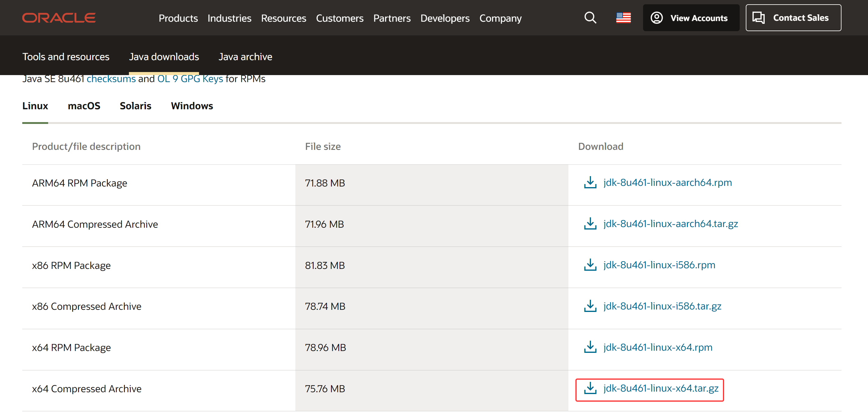868x420 pixels.
Task: Click download icon for x64 tar.gz
Action: point(590,388)
